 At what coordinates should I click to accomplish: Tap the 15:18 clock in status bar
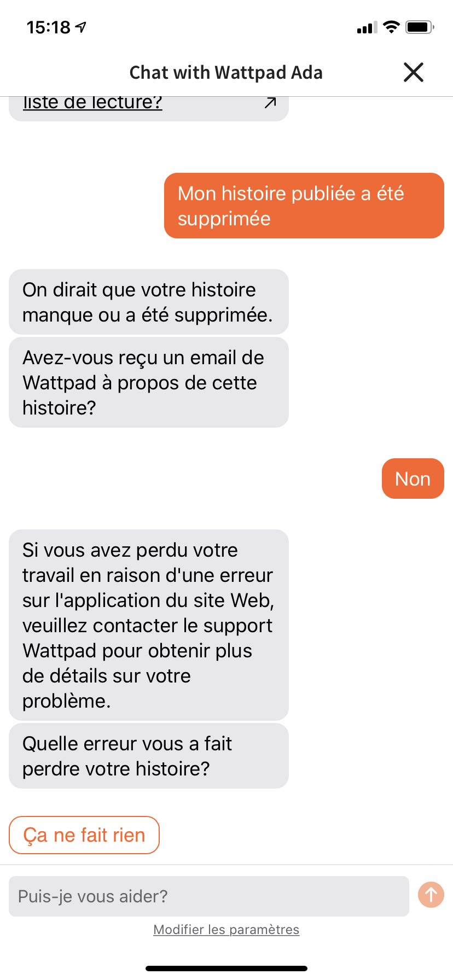tap(49, 27)
